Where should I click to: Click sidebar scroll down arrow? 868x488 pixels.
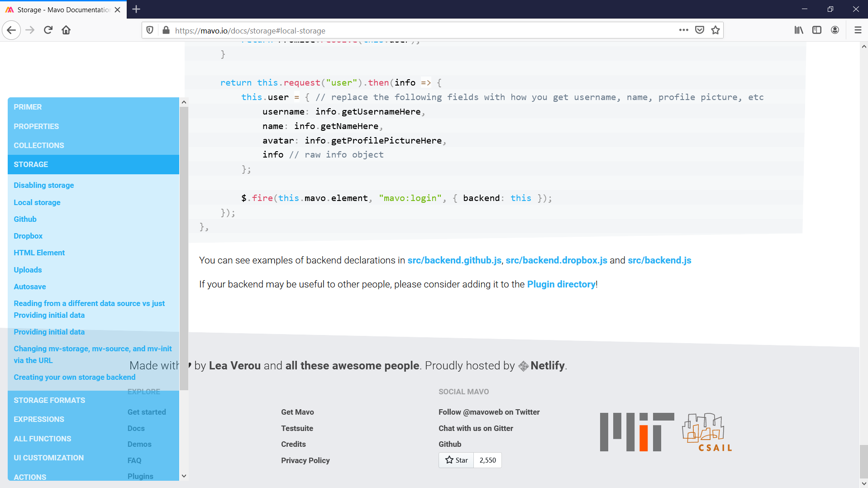(184, 476)
